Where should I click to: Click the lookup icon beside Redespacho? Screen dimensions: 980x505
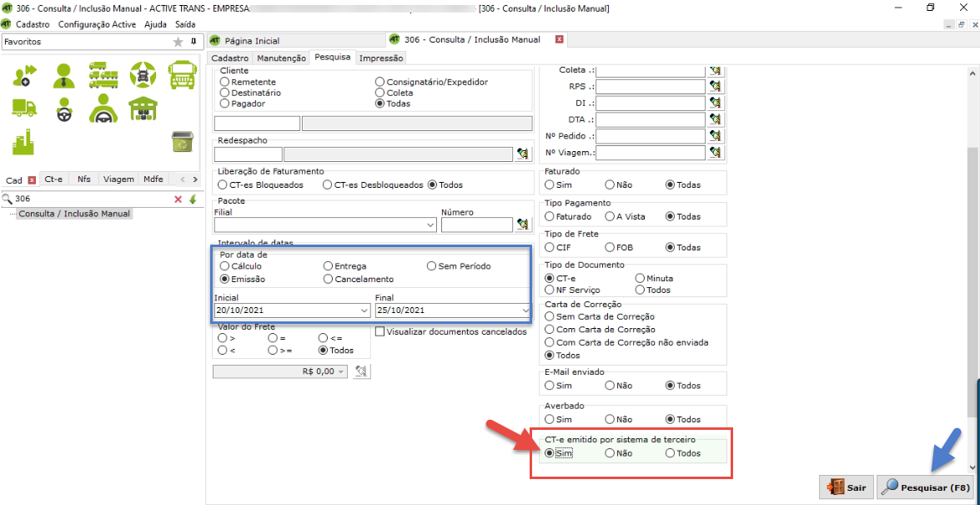523,154
